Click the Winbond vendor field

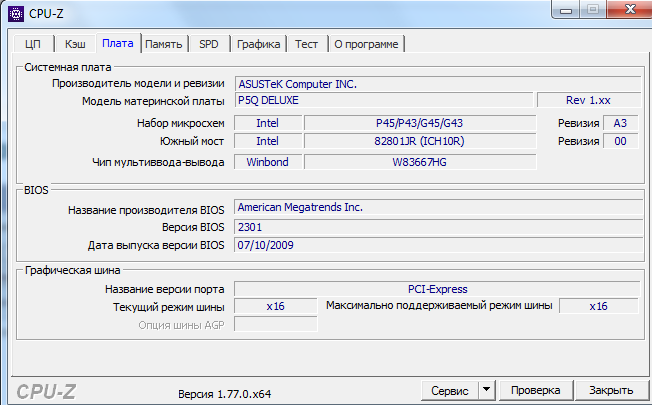click(x=268, y=162)
